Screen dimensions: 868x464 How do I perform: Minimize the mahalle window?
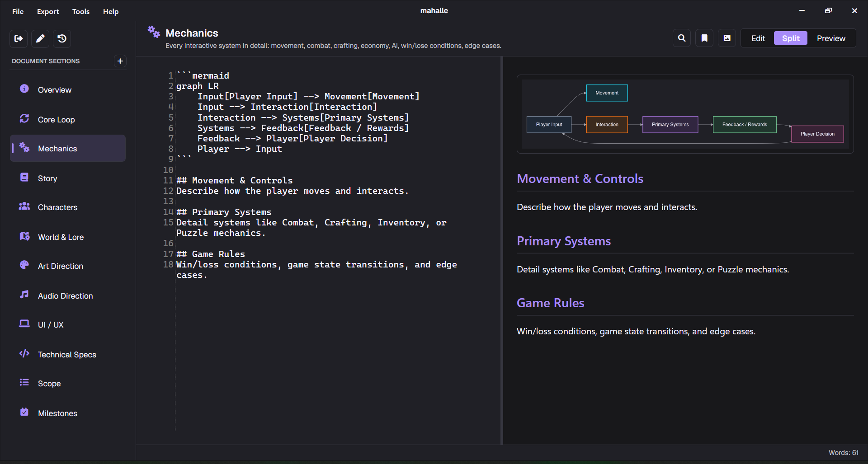[x=802, y=11]
